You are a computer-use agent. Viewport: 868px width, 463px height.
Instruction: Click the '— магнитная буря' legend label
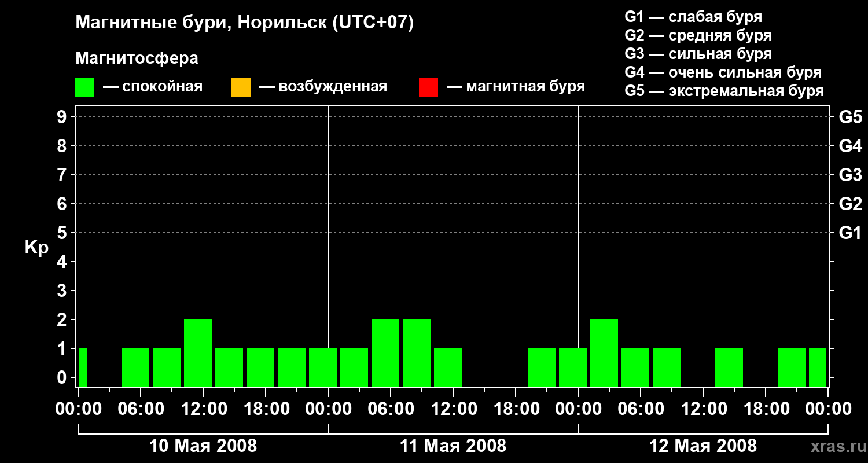tap(516, 87)
